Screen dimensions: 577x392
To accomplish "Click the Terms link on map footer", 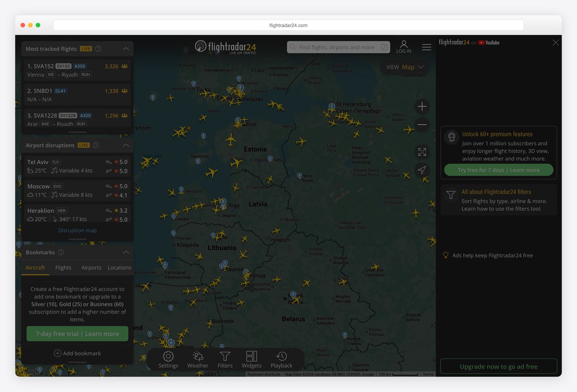I will 428,374.
